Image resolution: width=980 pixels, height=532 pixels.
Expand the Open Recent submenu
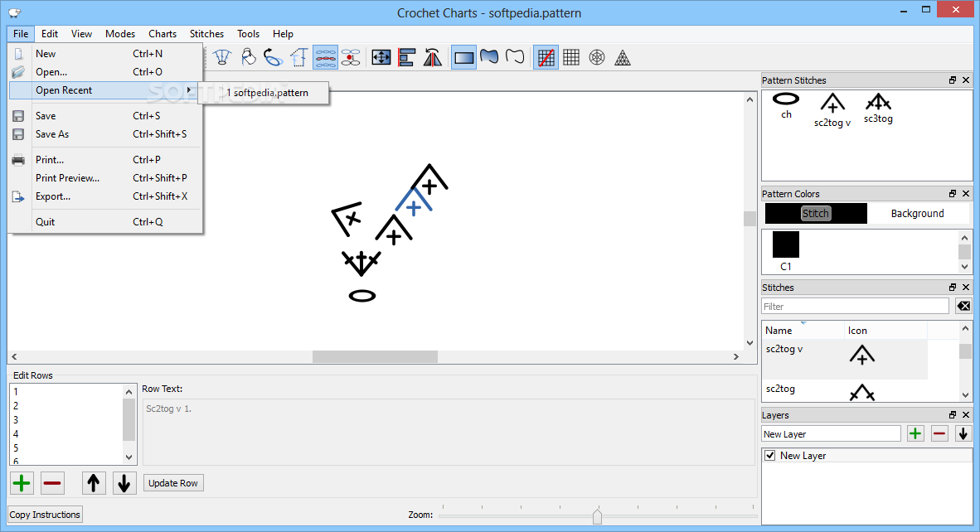pos(105,90)
